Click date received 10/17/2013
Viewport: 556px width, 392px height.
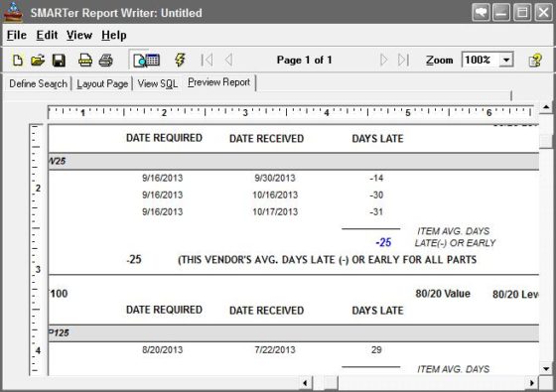(275, 212)
